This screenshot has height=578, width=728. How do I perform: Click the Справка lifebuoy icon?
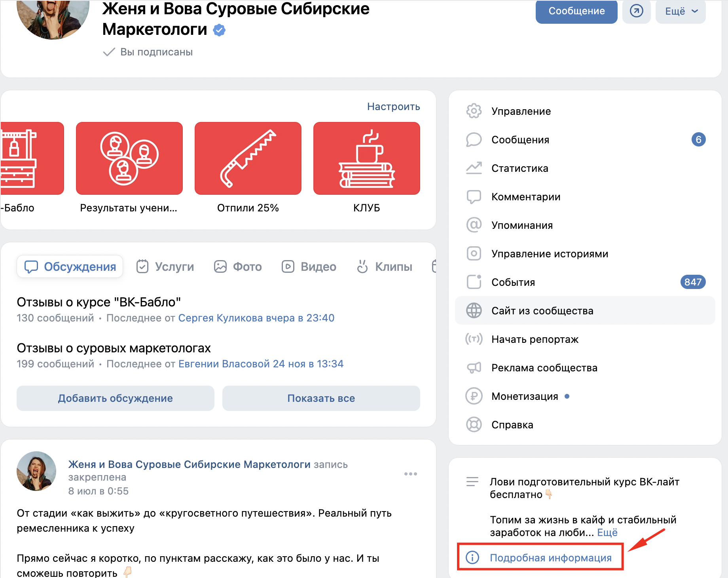click(474, 425)
